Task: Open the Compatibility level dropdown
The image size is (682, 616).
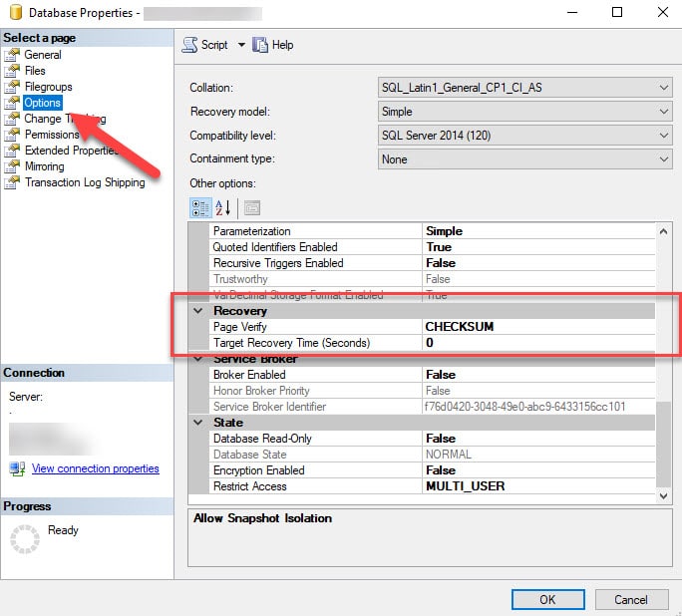Action: coord(525,136)
